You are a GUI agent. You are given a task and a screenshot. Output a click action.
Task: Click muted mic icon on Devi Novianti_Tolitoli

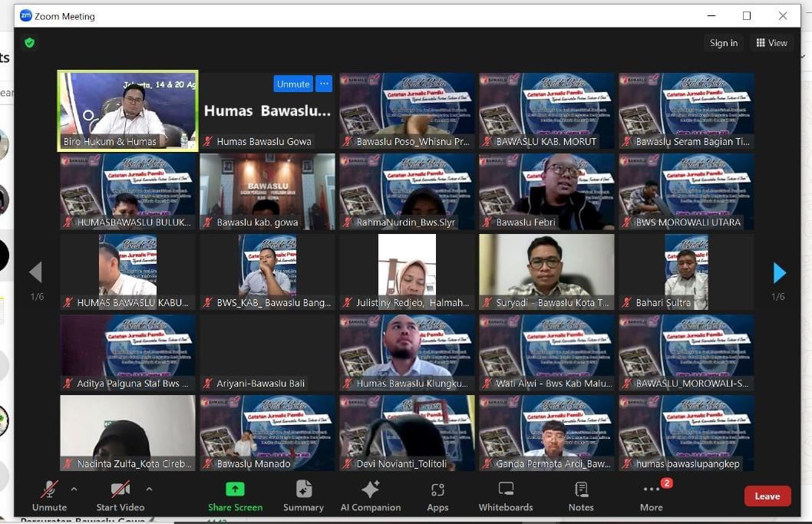[x=348, y=464]
